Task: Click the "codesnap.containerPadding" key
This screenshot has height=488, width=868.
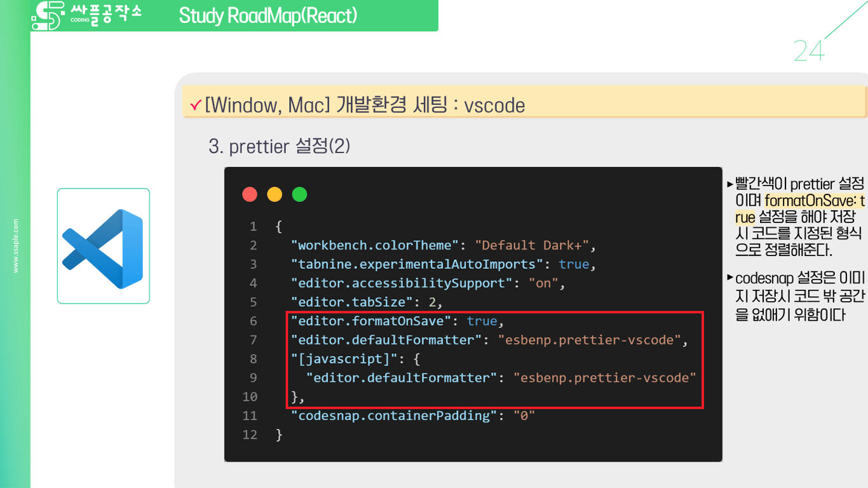Action: coord(395,416)
